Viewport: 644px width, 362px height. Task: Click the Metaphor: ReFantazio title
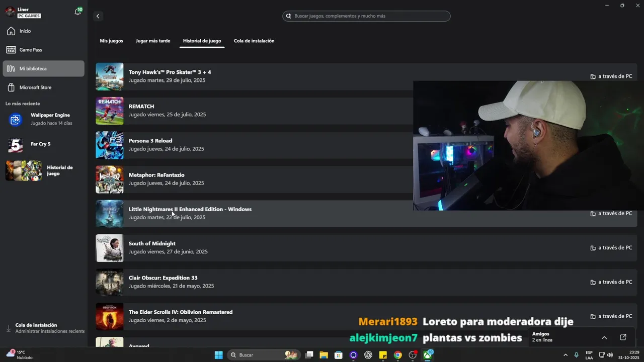156,175
